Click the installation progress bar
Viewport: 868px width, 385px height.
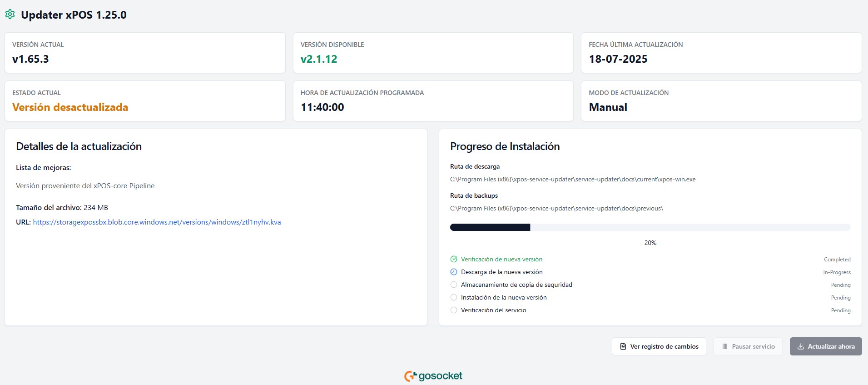point(650,227)
